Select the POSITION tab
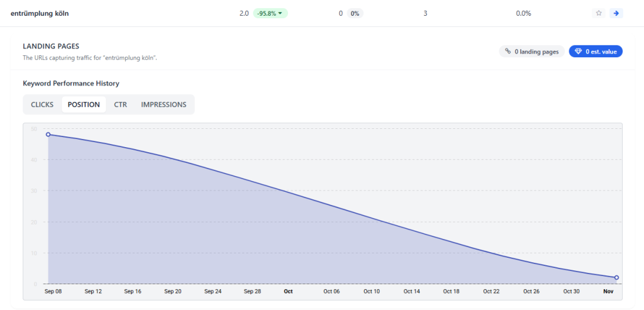The image size is (644, 310). [84, 104]
